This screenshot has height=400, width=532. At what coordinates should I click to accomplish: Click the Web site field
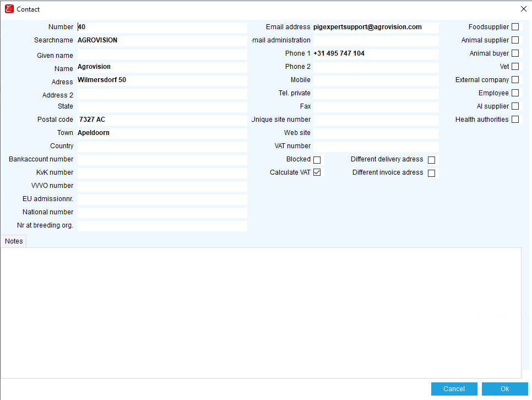(x=376, y=133)
